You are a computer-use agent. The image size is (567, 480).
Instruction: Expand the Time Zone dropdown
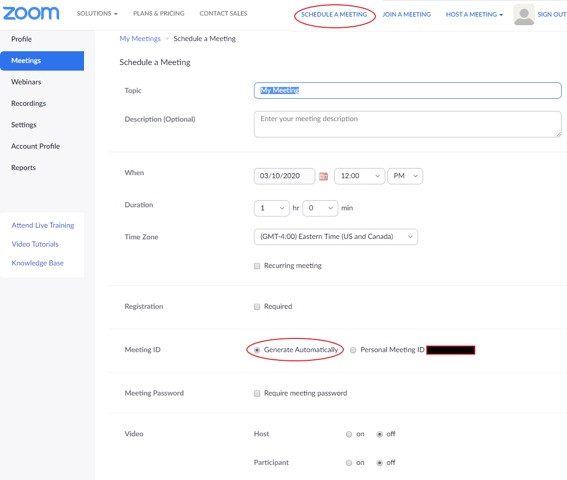[336, 237]
